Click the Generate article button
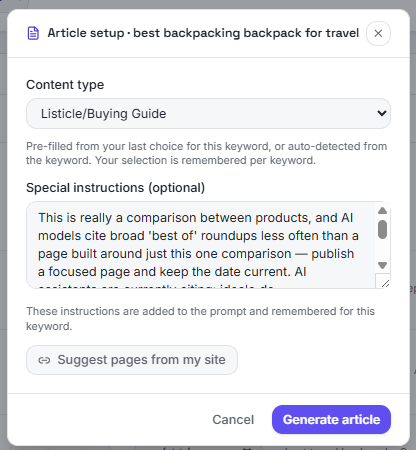The width and height of the screenshot is (416, 450). tap(331, 420)
